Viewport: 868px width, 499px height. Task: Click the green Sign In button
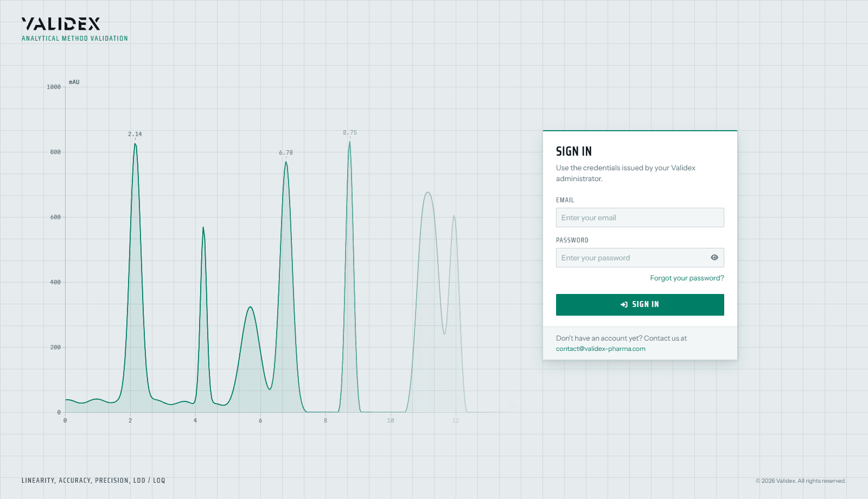(x=640, y=305)
